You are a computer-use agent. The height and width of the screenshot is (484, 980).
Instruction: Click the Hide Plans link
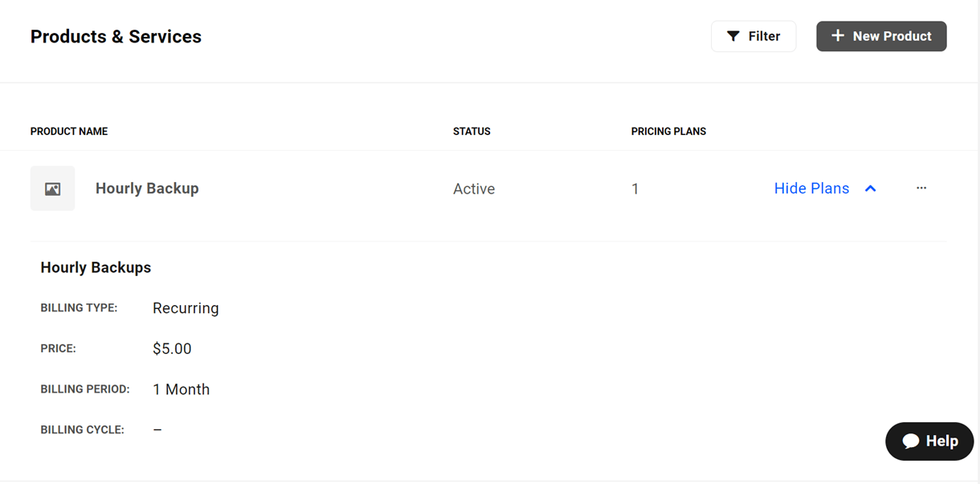(811, 189)
